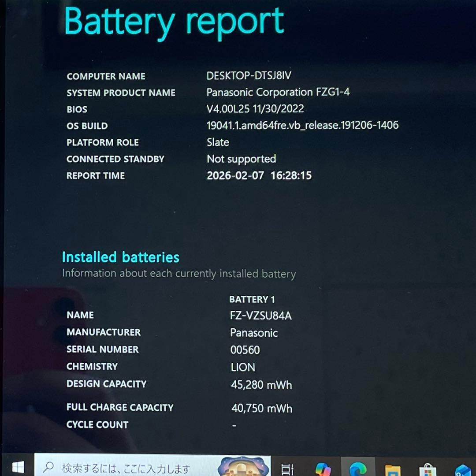Launch Copilot from the taskbar

(323, 469)
